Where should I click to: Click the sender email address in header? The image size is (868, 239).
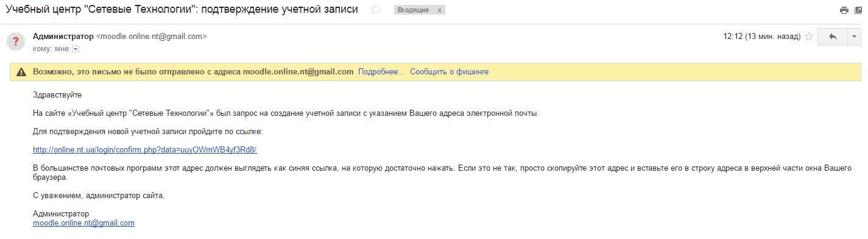[152, 37]
